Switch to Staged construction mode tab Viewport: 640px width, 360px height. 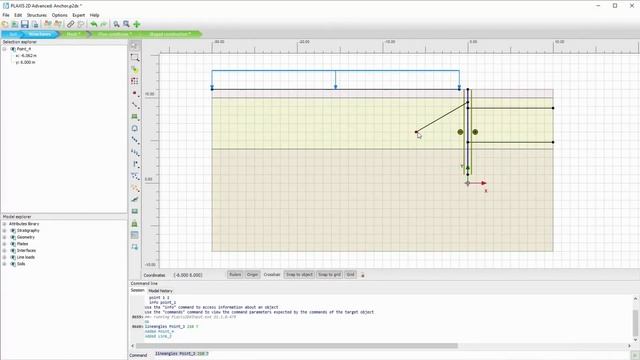coord(170,34)
